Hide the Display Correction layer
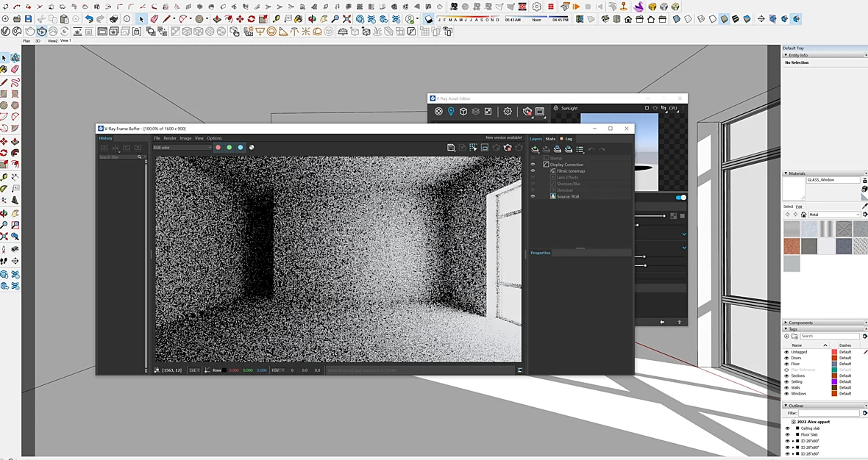Screen dimensions: 868x460 click(x=533, y=164)
